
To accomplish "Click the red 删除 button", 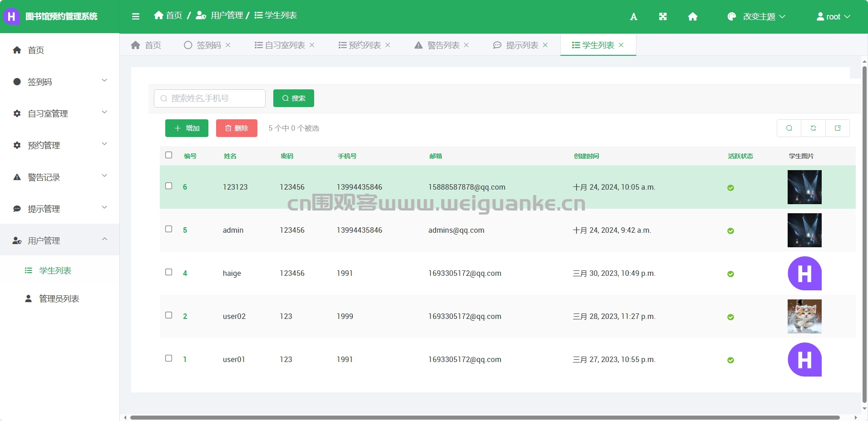I will pos(237,128).
